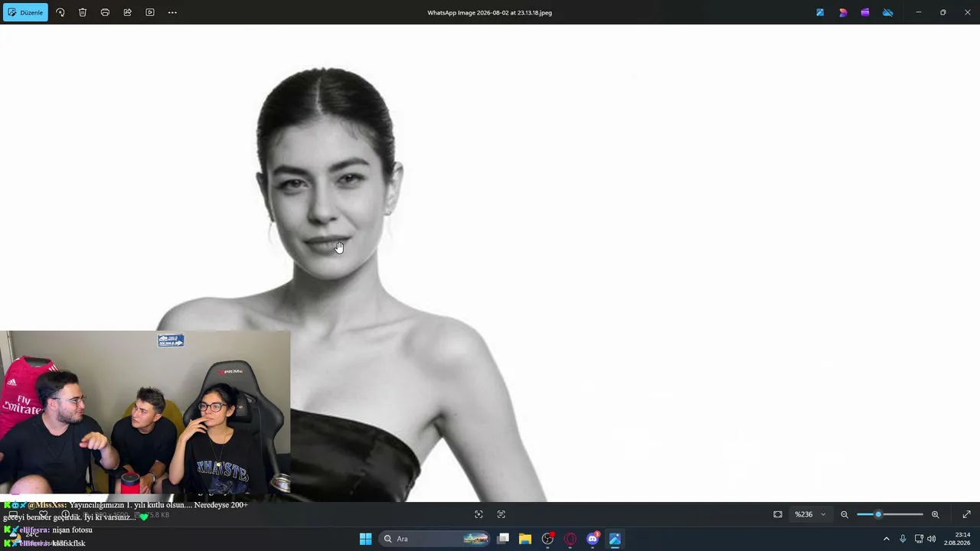This screenshot has width=980, height=551.
Task: Click the Ara taskbar search box
Action: [x=434, y=539]
